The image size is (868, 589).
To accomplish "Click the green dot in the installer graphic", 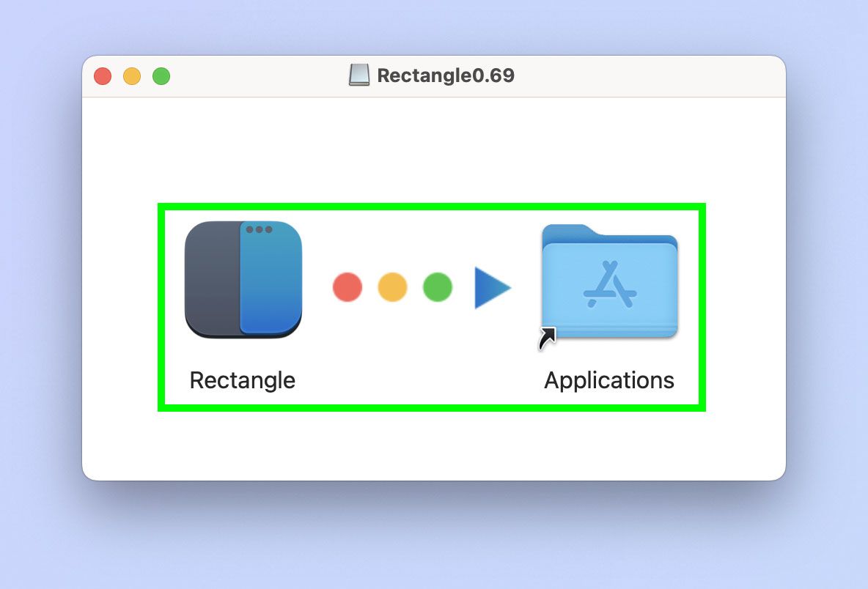I will pos(437,287).
